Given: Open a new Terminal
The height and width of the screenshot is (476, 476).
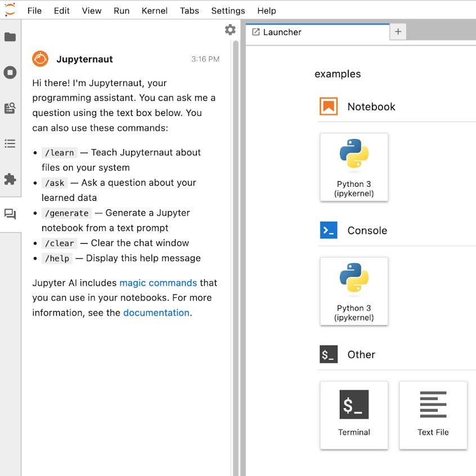Looking at the screenshot, I should [x=354, y=415].
